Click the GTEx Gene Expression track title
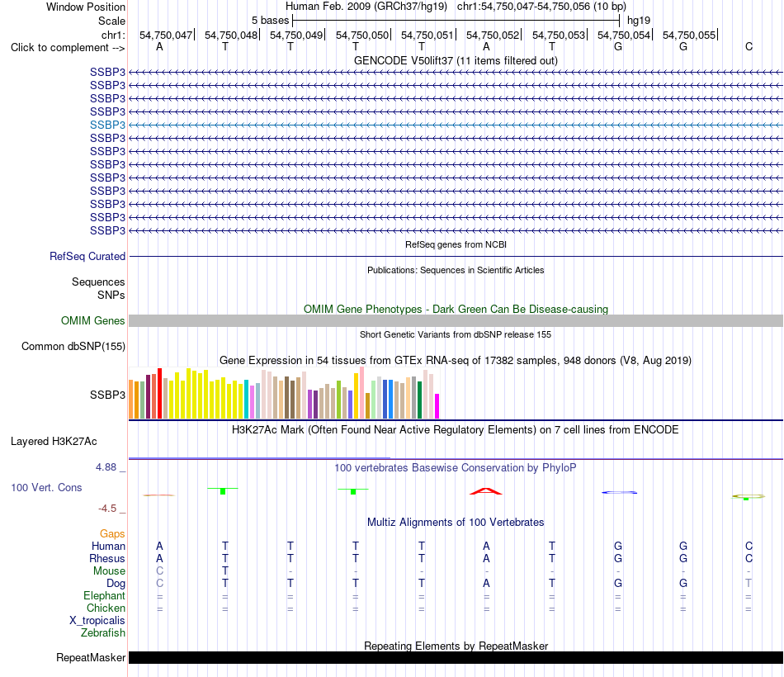This screenshot has width=784, height=677. 456,360
